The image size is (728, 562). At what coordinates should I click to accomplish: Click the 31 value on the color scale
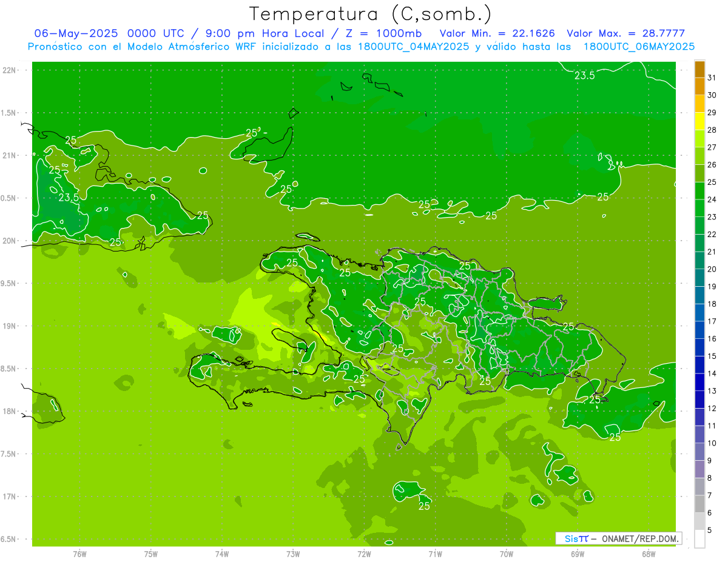(x=712, y=78)
